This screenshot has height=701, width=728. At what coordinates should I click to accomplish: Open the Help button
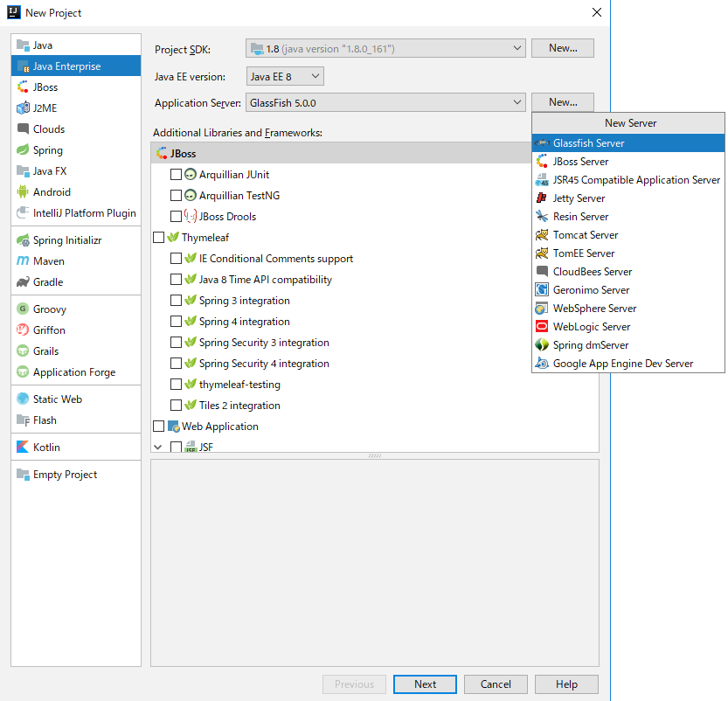[566, 684]
